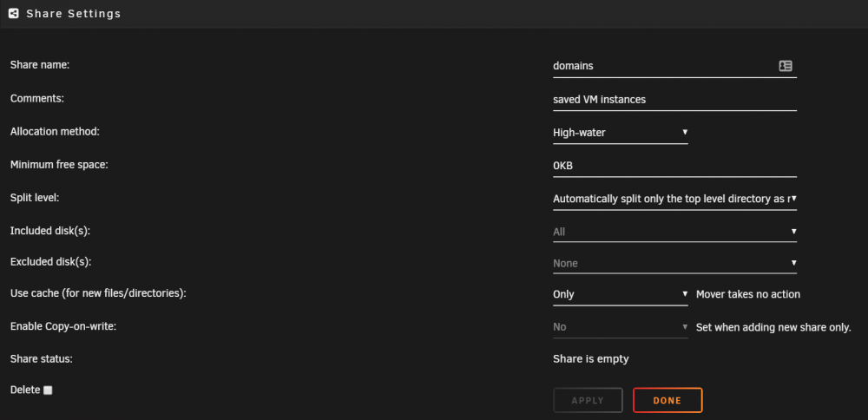Click the 'Minimum free space:' label
This screenshot has height=420, width=868.
pyautogui.click(x=59, y=164)
